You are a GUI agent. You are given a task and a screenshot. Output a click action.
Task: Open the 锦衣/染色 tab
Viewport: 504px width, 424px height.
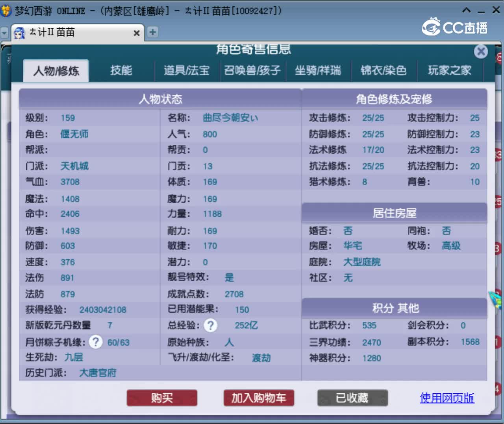384,70
